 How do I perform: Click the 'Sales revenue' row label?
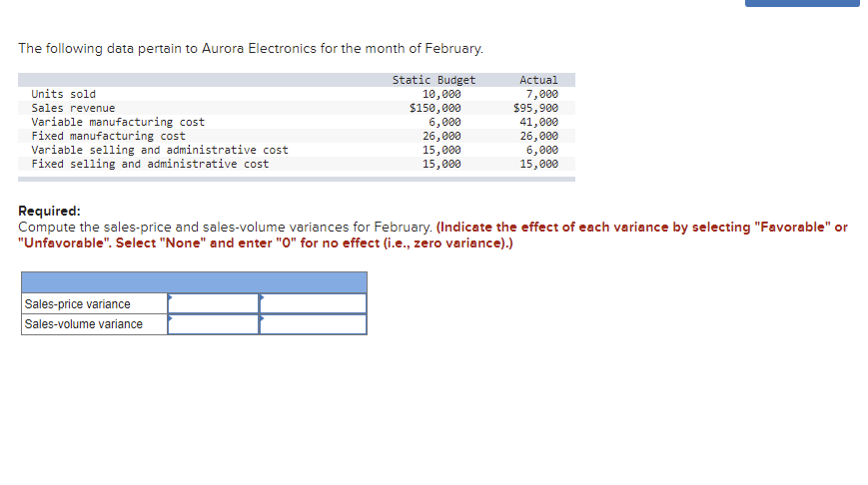click(73, 108)
